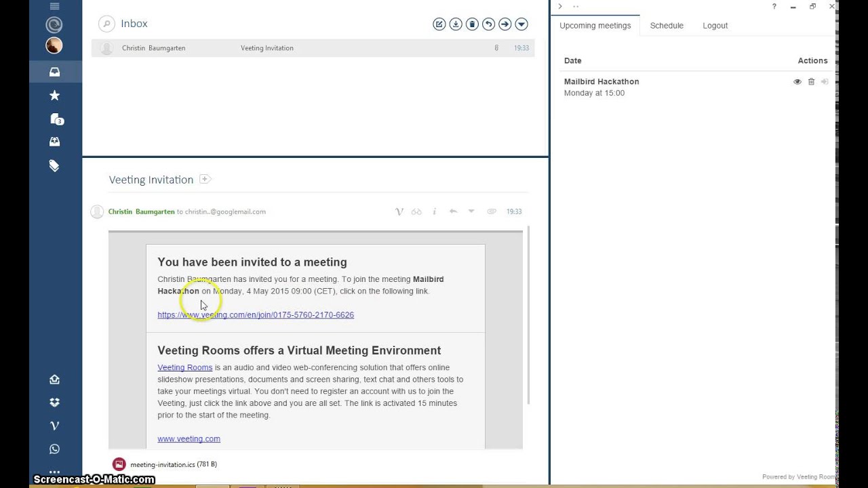
Task: Open the Inbox folder icon in sidebar
Action: tap(54, 72)
